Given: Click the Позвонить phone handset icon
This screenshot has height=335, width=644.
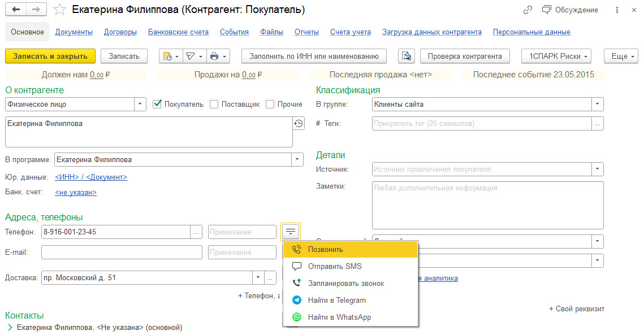Looking at the screenshot, I should pyautogui.click(x=296, y=249).
